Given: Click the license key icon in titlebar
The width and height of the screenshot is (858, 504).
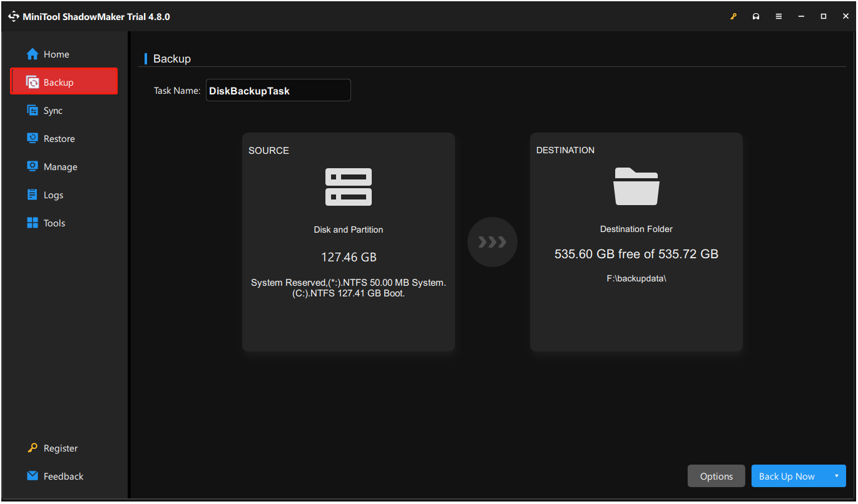Looking at the screenshot, I should coord(733,16).
